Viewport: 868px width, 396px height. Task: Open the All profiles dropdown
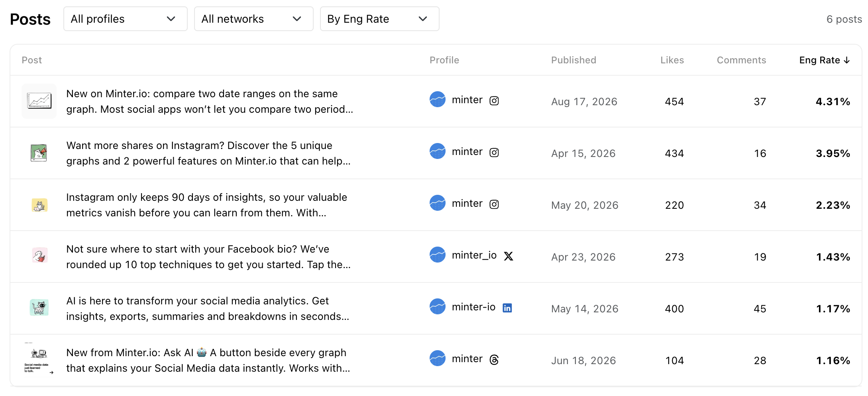point(125,19)
